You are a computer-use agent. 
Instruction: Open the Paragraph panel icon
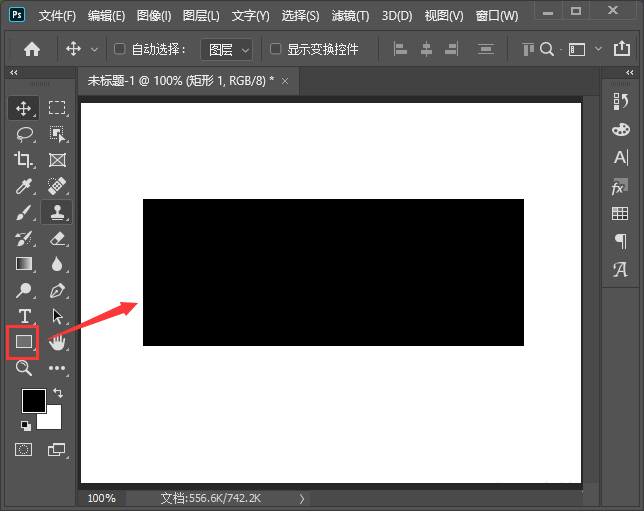(620, 241)
